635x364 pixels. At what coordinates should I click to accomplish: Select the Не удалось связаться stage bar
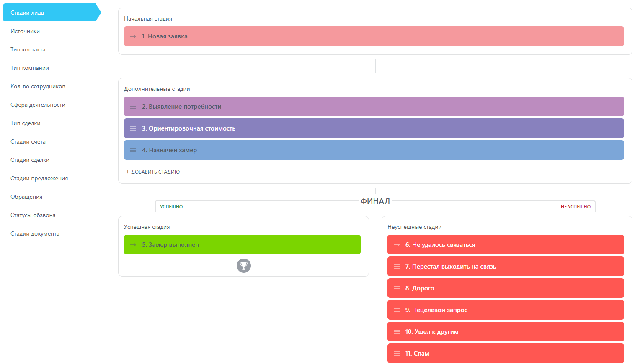click(x=506, y=245)
